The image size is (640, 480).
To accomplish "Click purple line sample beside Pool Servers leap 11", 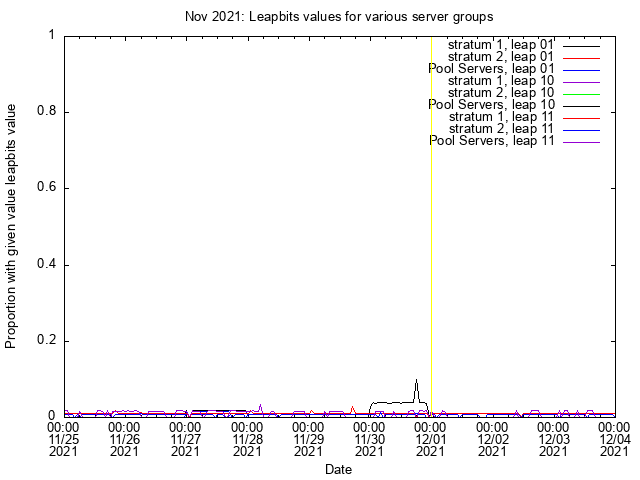I will click(581, 142).
